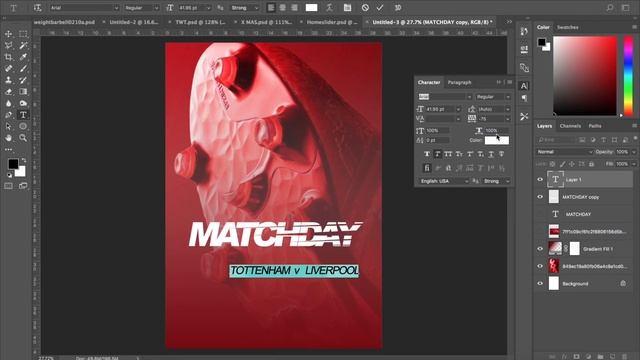Viewport: 640px width, 360px height.
Task: Toggle the 3D text option
Action: (398, 8)
